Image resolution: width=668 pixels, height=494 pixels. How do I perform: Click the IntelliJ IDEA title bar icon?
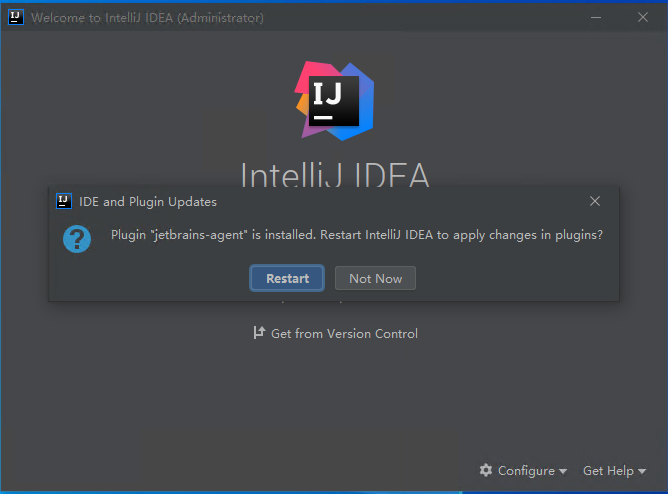point(16,17)
